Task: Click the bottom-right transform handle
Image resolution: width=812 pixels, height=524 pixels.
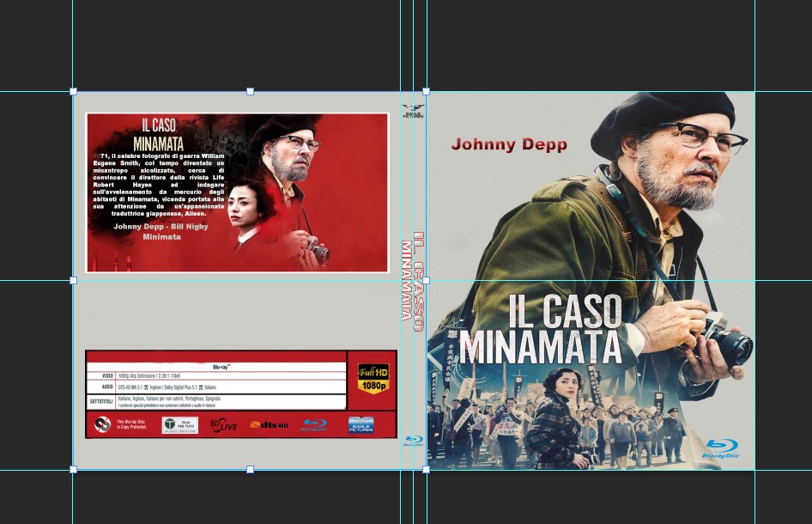Action: pyautogui.click(x=427, y=470)
